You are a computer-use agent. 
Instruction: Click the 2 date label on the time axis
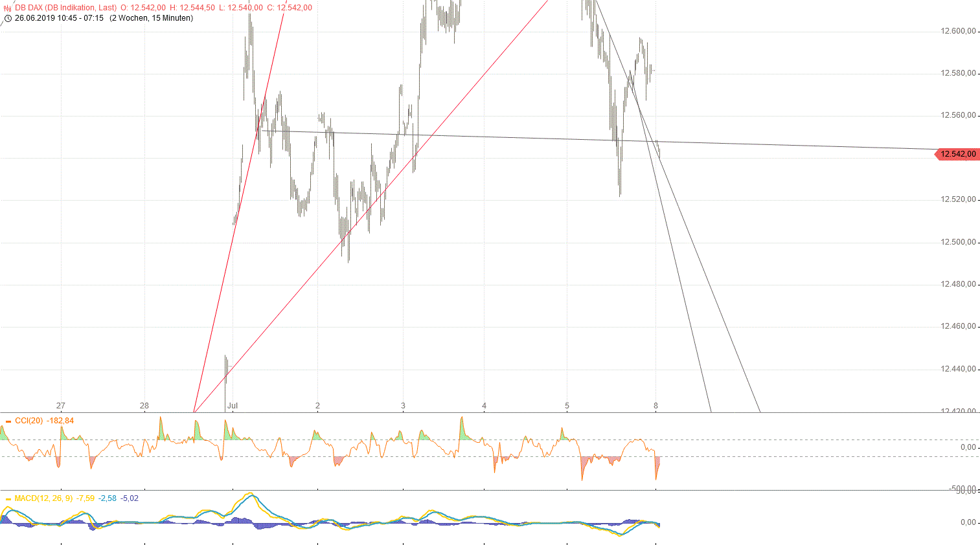tap(317, 406)
